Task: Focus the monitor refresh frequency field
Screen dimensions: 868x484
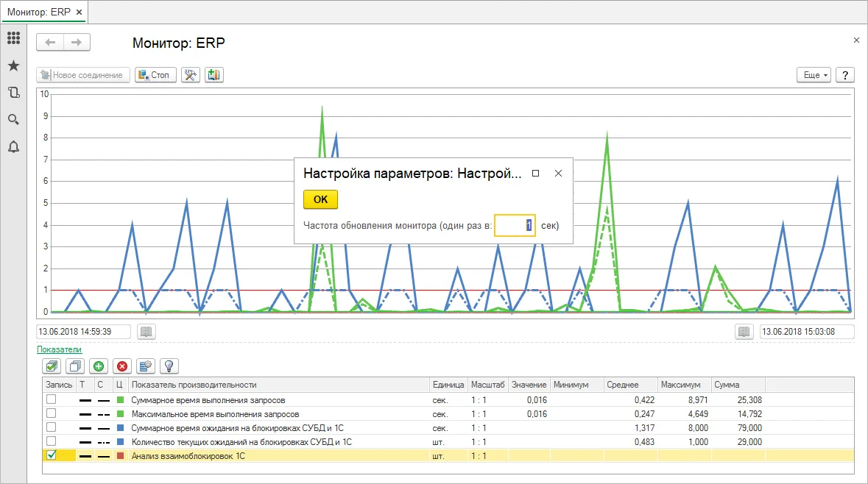Action: pos(515,225)
